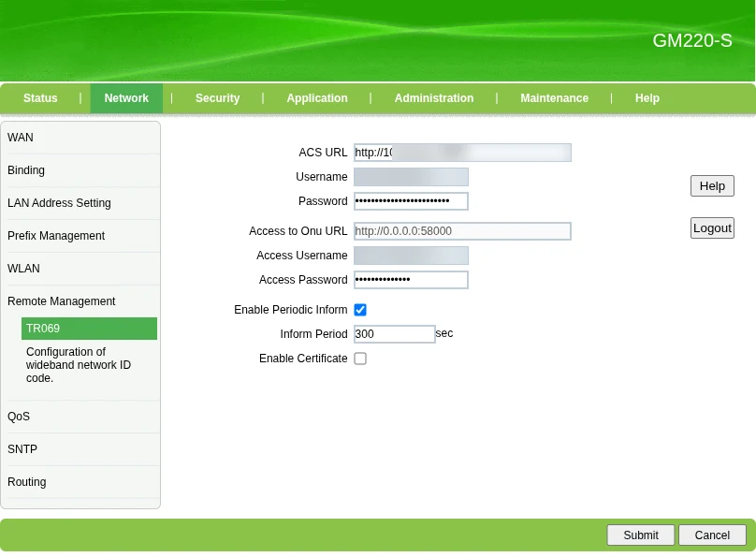Click the GM220-S model title
756x557 pixels.
pos(692,41)
